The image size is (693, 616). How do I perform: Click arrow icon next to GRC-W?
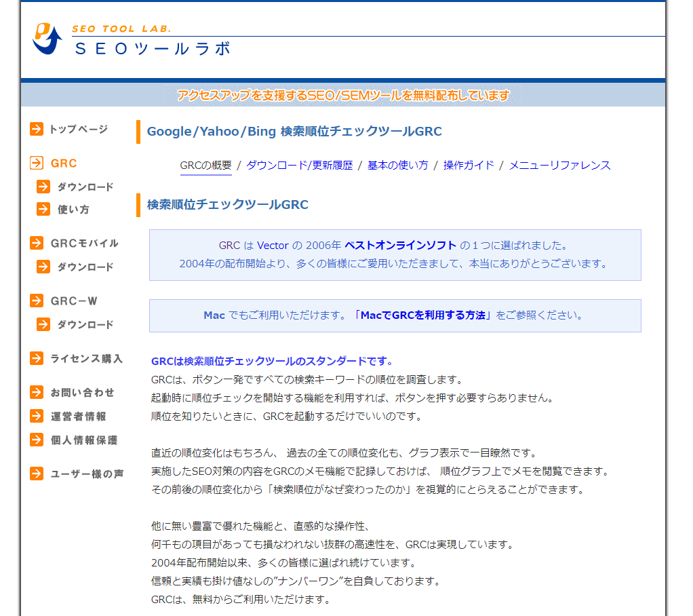point(37,301)
